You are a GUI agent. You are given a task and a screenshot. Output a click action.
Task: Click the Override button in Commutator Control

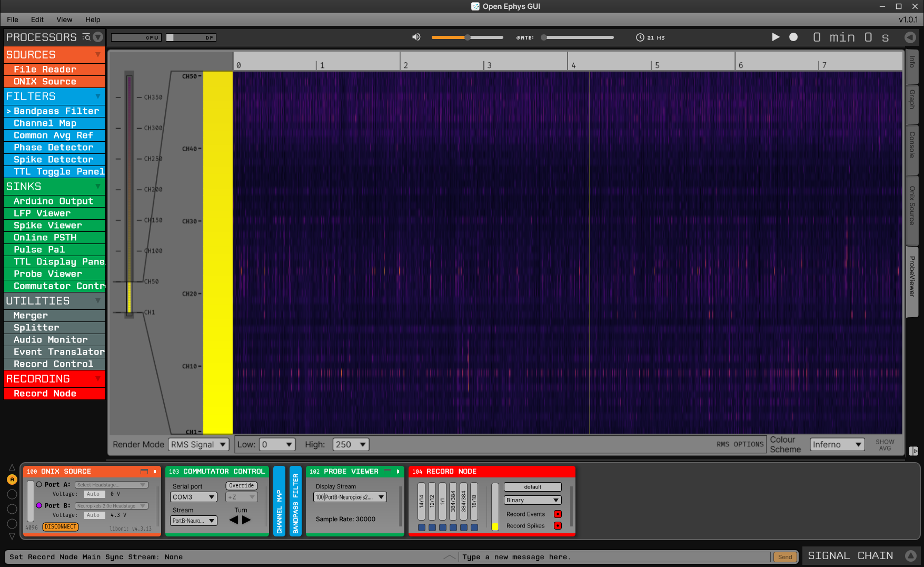[x=241, y=485]
